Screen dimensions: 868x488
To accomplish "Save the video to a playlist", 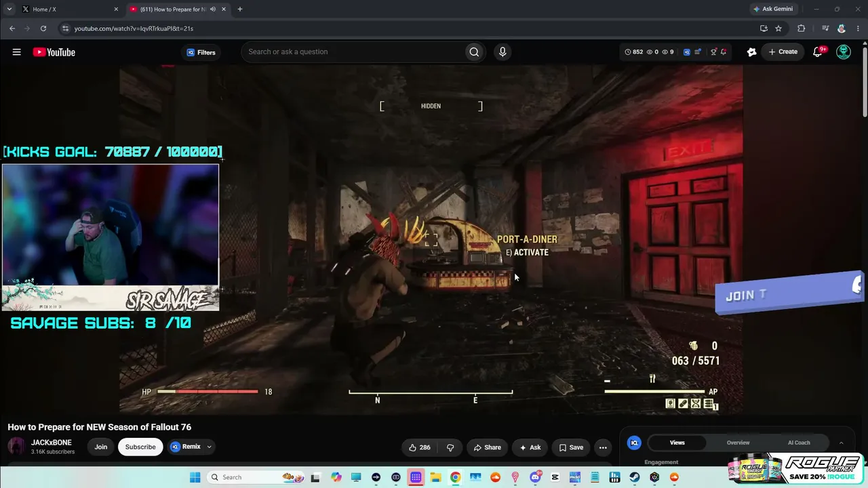I will [571, 447].
